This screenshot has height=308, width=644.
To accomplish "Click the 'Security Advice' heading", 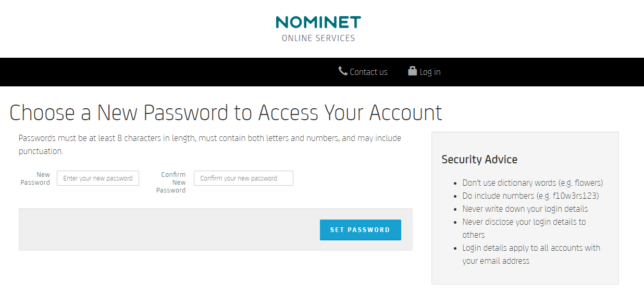I will pyautogui.click(x=479, y=160).
